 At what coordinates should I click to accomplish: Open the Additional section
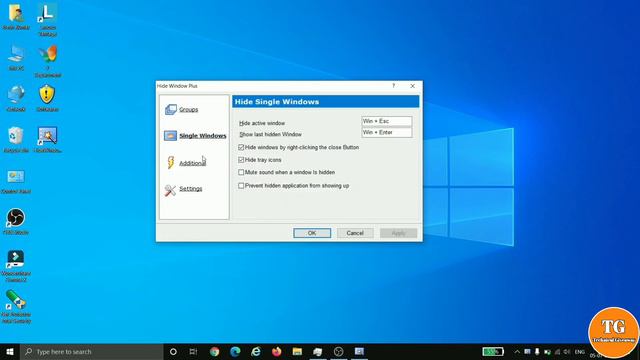point(192,163)
